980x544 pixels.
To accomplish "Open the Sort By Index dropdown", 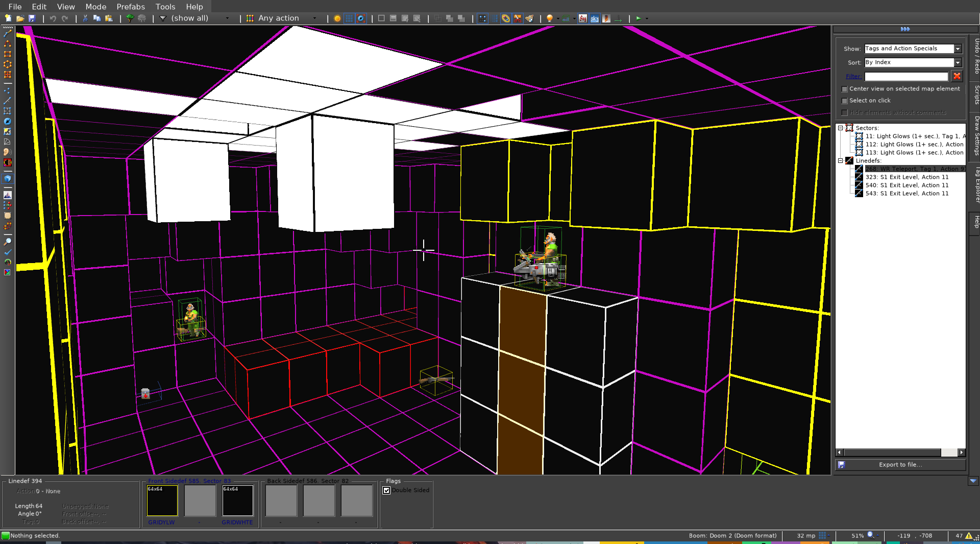I will pyautogui.click(x=958, y=62).
